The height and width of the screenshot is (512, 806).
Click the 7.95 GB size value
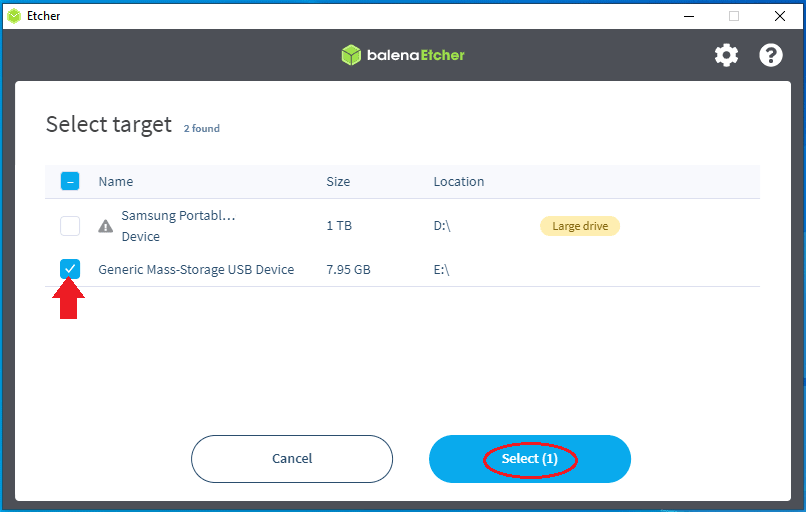pos(348,269)
